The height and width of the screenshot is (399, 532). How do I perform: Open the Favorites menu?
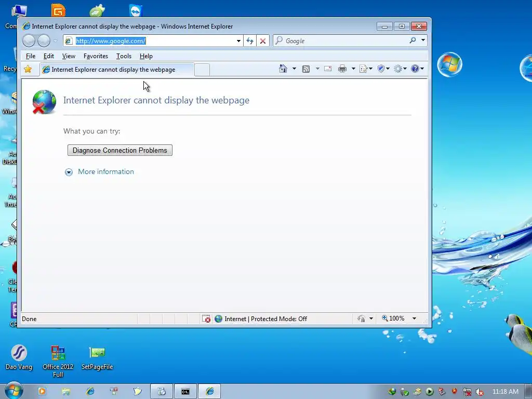96,56
